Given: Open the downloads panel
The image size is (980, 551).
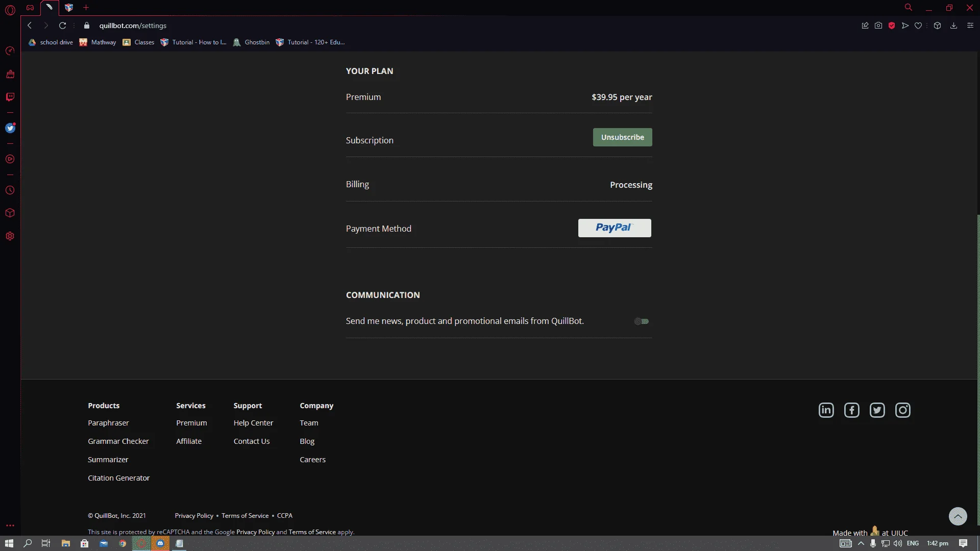Looking at the screenshot, I should click(953, 26).
